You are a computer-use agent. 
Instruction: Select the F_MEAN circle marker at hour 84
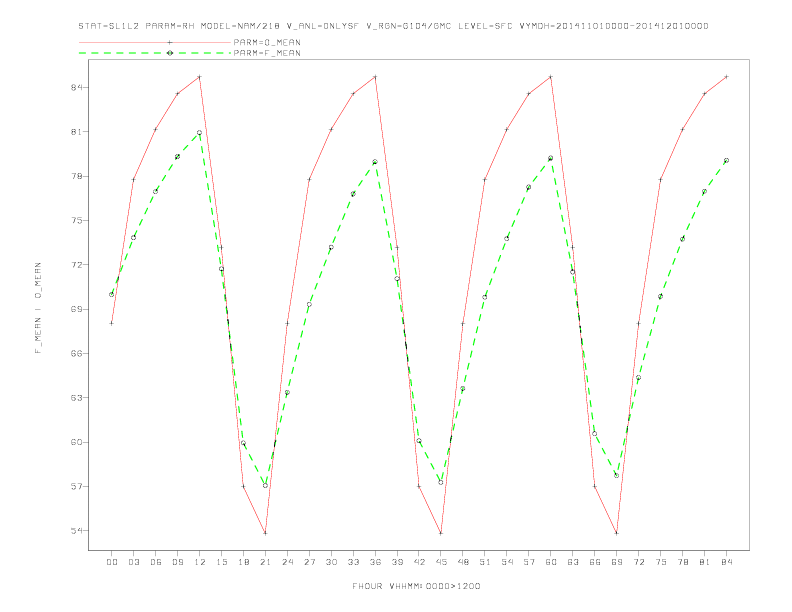[726, 160]
